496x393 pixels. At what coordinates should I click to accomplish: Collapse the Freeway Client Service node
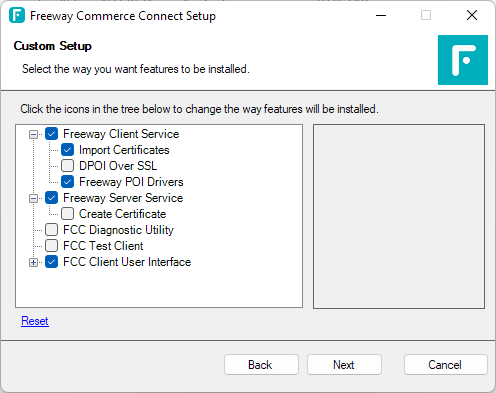tap(33, 134)
